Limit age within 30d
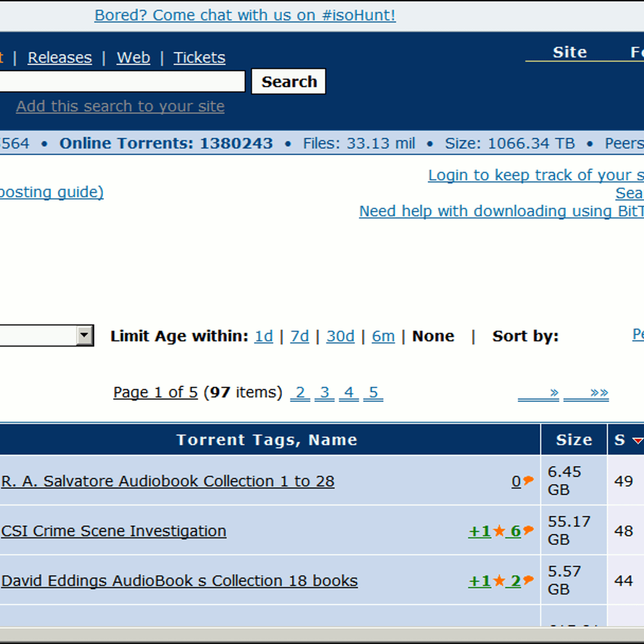 340,336
